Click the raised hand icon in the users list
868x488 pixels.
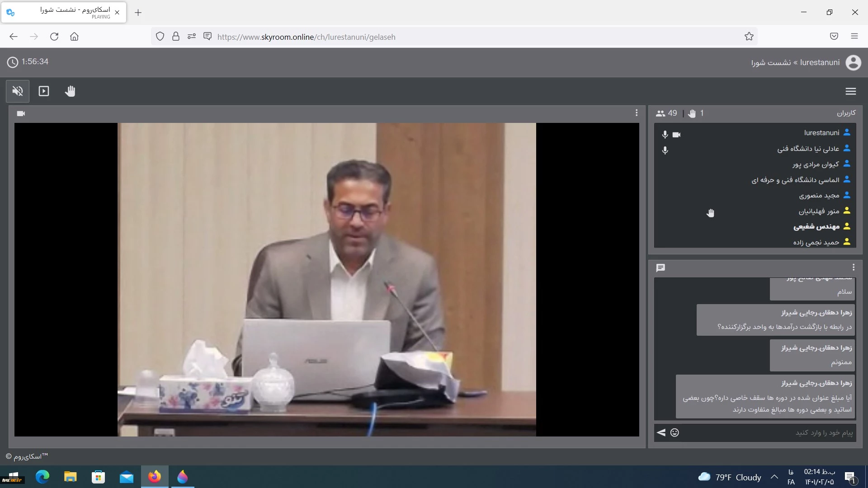711,213
